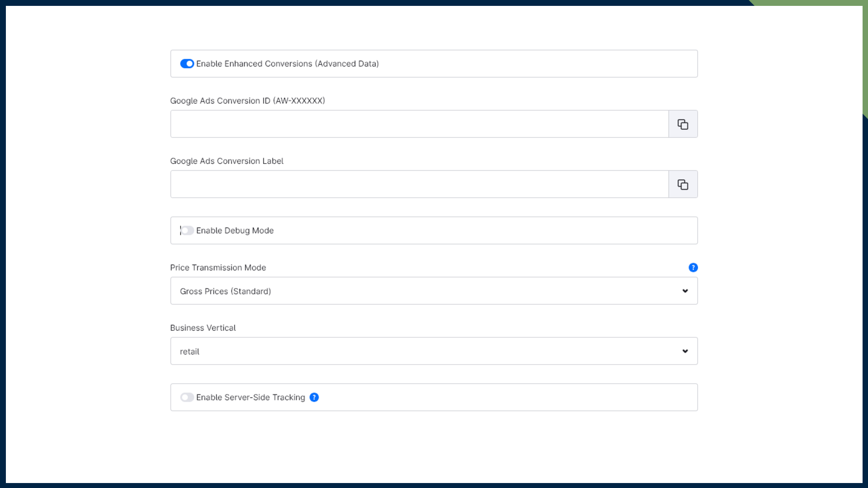
Task: Copy the Google Ads Conversion ID value
Action: tap(683, 124)
